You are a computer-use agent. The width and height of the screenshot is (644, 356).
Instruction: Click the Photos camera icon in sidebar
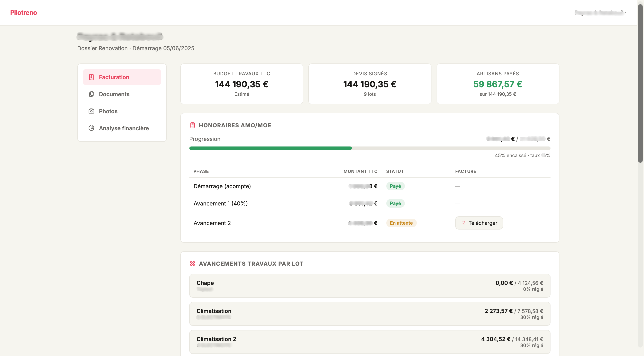pos(91,111)
